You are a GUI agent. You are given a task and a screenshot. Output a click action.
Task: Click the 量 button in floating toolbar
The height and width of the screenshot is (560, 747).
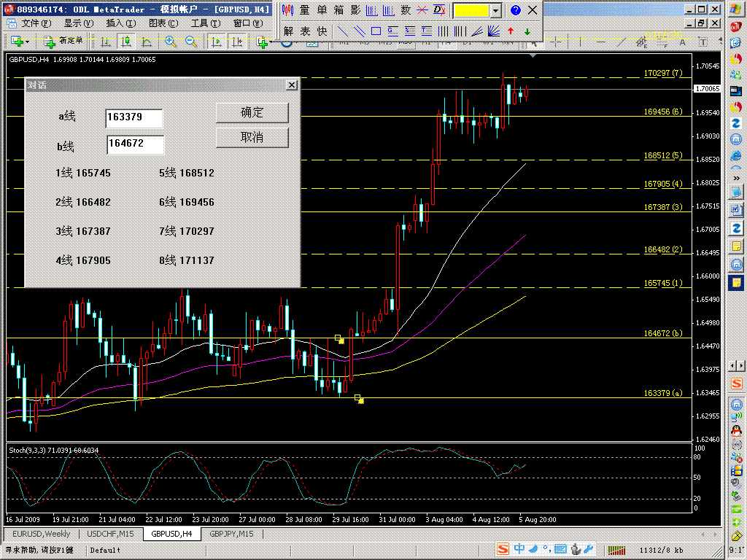click(x=305, y=10)
